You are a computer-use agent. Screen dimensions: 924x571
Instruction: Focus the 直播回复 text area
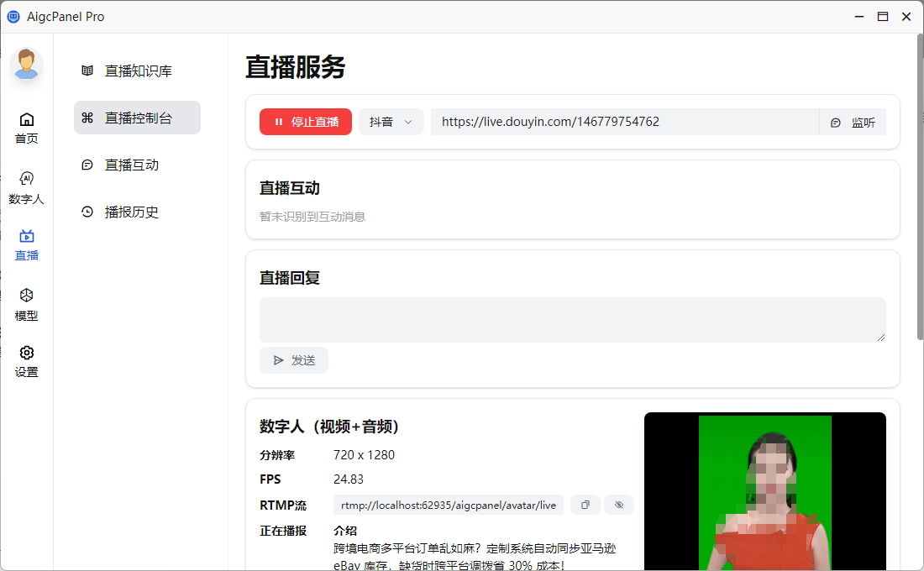point(573,320)
